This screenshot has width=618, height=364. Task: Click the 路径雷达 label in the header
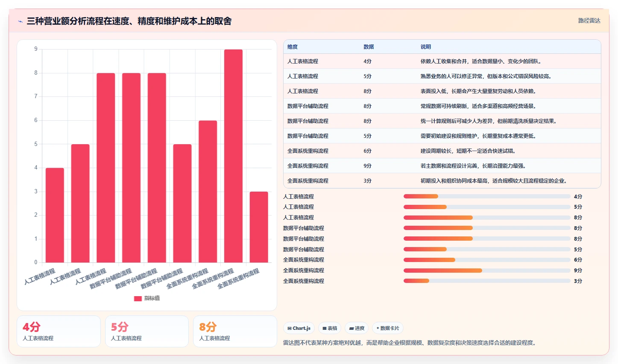click(x=589, y=20)
